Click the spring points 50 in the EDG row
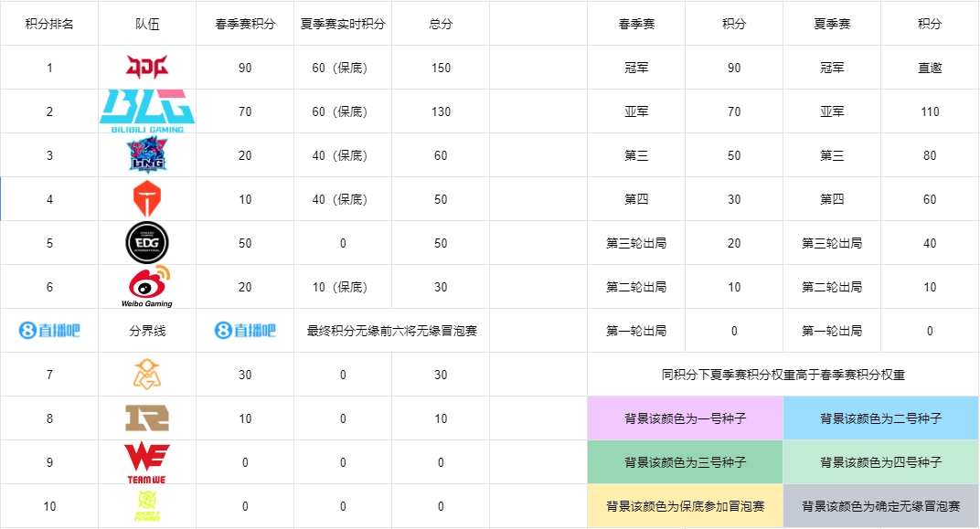The image size is (980, 529). tap(245, 243)
